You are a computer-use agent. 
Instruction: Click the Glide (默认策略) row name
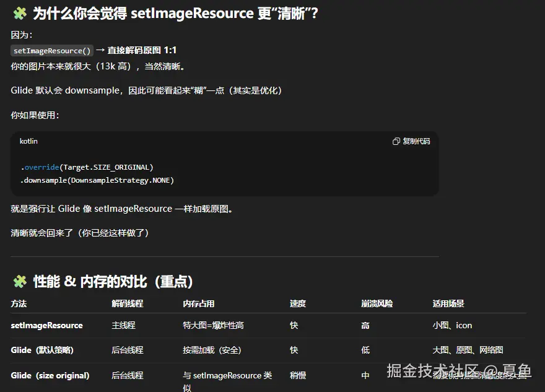pyautogui.click(x=42, y=350)
